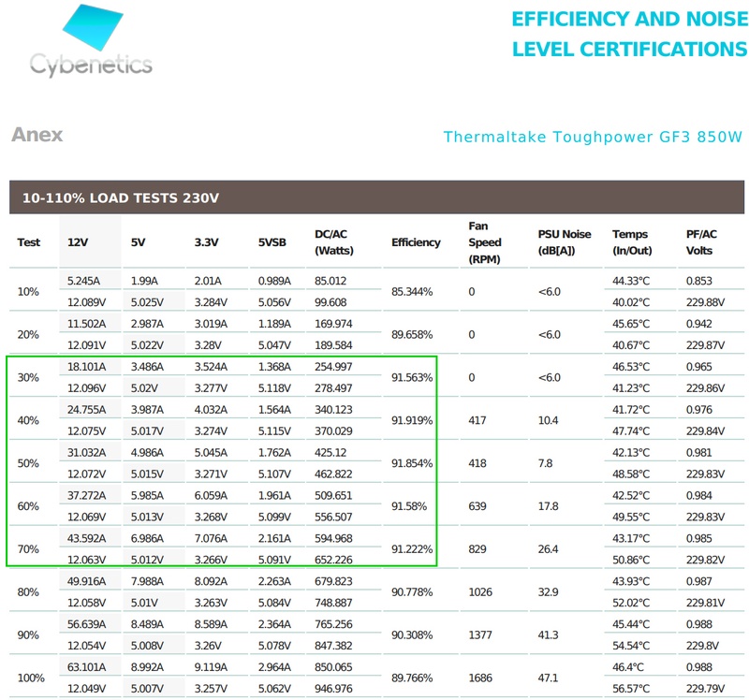Viewport: 749px width, 700px height.
Task: Click the 91.919% efficiency value
Action: (x=412, y=421)
